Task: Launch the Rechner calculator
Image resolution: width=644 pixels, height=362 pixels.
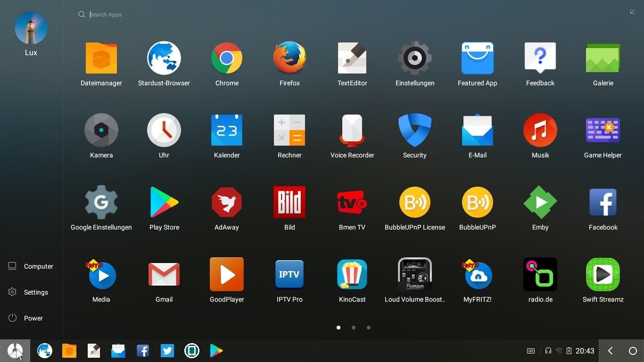Action: coord(289,130)
